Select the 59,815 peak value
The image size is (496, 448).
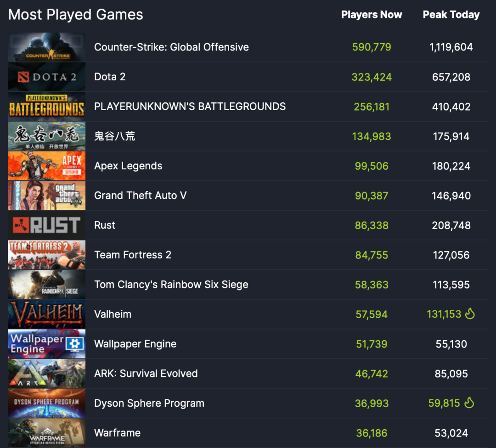(x=444, y=404)
